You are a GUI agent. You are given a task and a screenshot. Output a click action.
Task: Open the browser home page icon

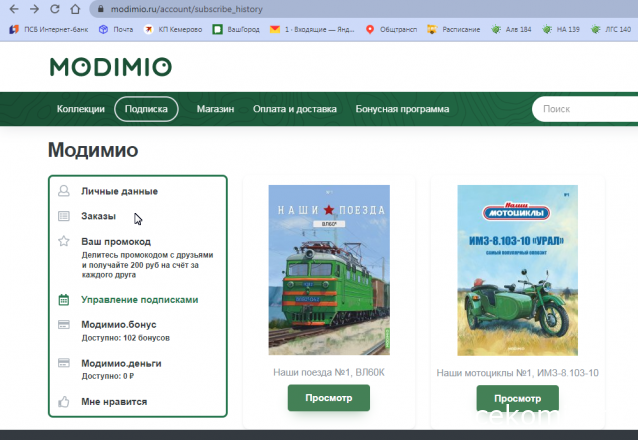pos(75,9)
